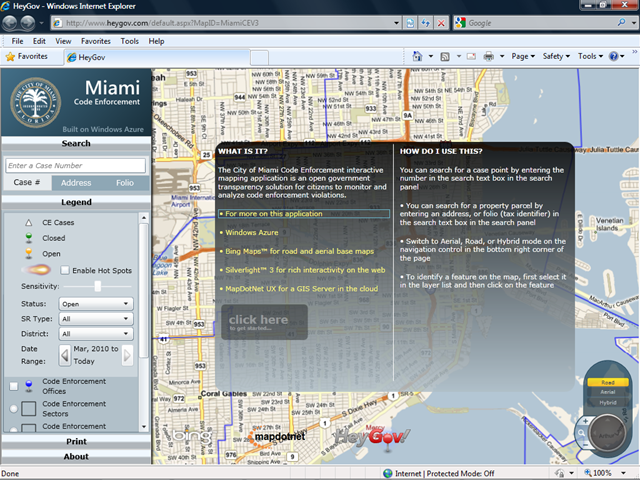Click the next date range arrow
The height and width of the screenshot is (480, 640).
tap(127, 356)
